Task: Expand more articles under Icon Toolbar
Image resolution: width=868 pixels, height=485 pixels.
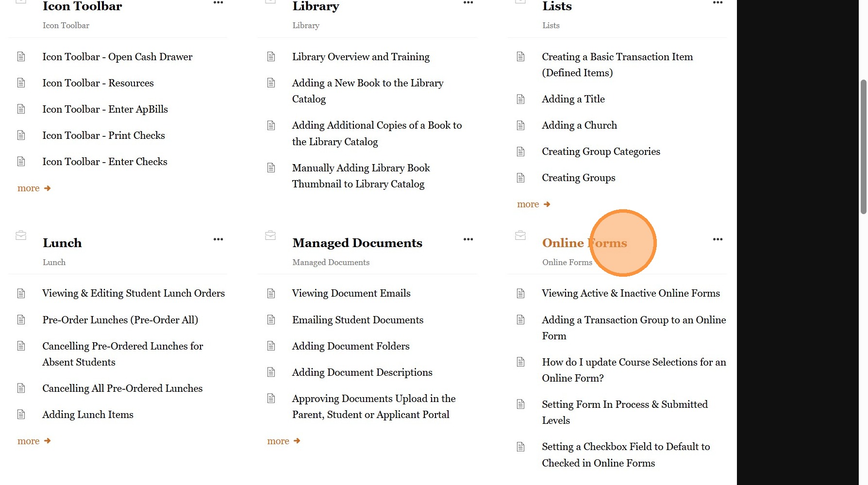Action: pos(34,188)
